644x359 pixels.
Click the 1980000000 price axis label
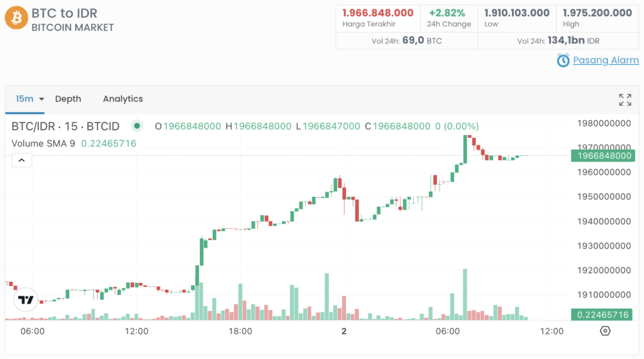(603, 123)
